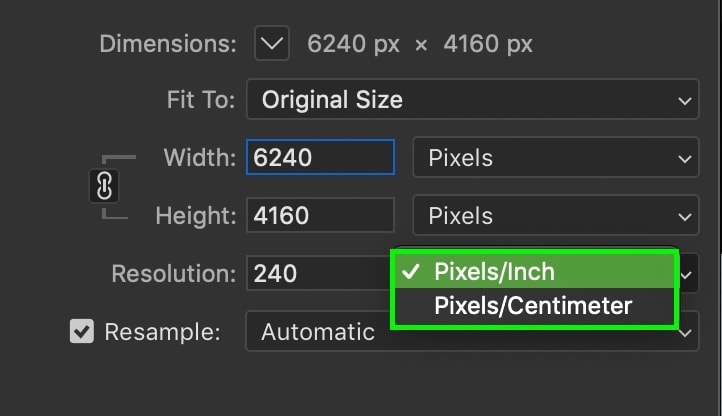Image resolution: width=722 pixels, height=416 pixels.
Task: Click the Height units chevron arrow
Action: (x=685, y=217)
